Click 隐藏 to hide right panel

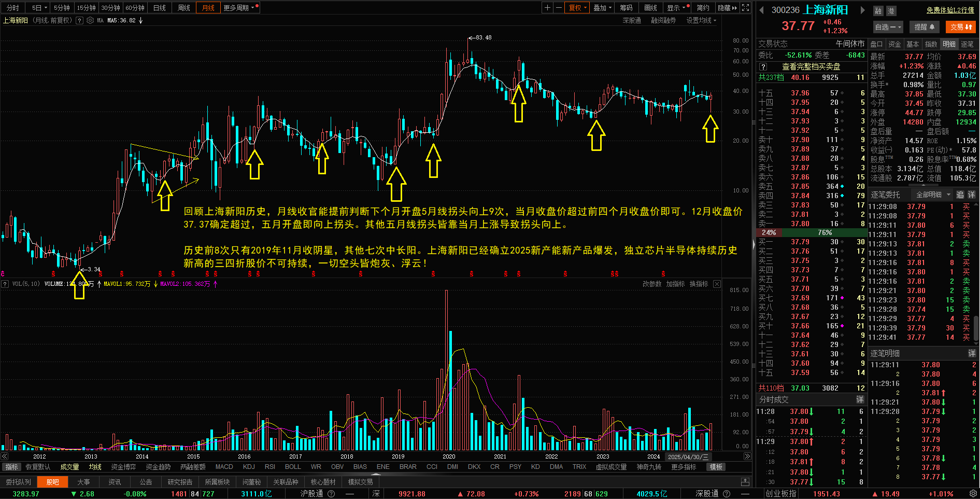(x=727, y=8)
